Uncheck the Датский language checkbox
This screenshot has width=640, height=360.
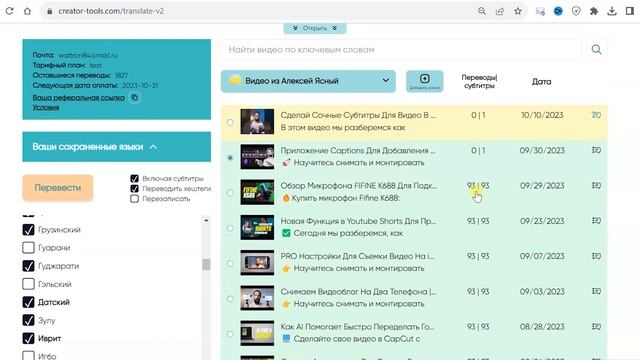coord(28,302)
